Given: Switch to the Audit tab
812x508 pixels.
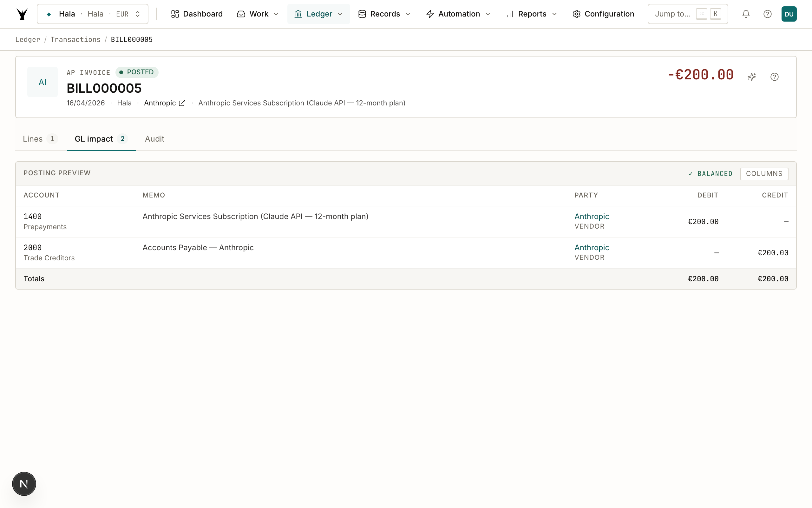Looking at the screenshot, I should [x=154, y=139].
